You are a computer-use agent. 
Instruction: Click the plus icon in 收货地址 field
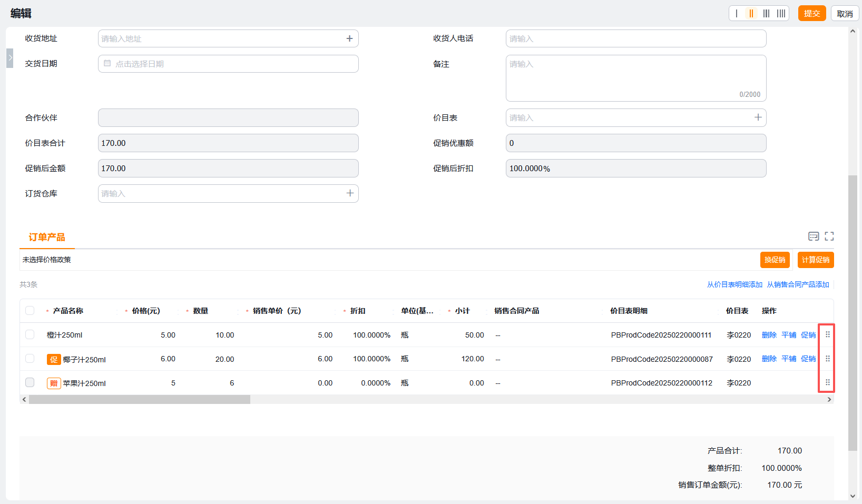click(349, 38)
